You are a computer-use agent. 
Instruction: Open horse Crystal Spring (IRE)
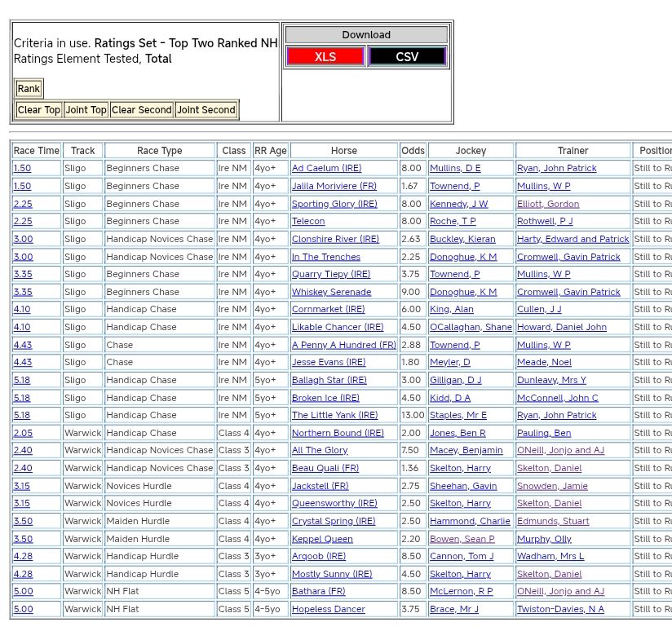[x=333, y=522]
